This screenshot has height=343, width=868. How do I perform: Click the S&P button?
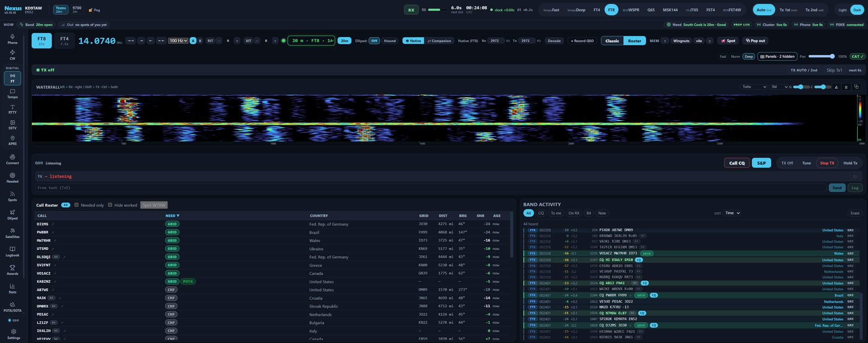pos(761,163)
